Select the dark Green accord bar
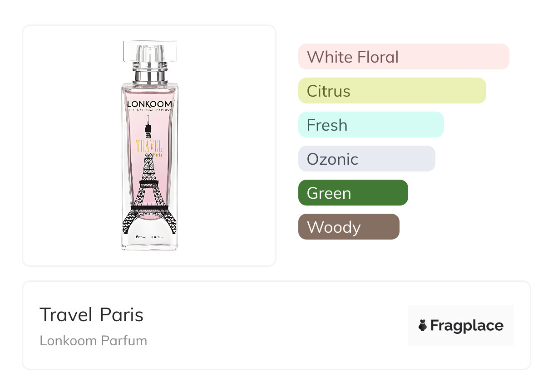 pyautogui.click(x=353, y=193)
